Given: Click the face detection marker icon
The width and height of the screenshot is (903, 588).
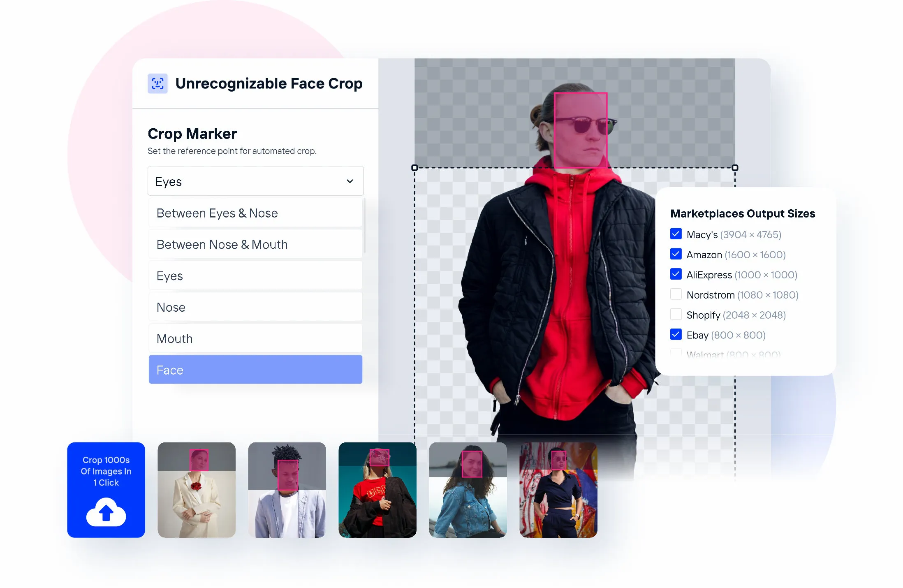Looking at the screenshot, I should [x=156, y=83].
